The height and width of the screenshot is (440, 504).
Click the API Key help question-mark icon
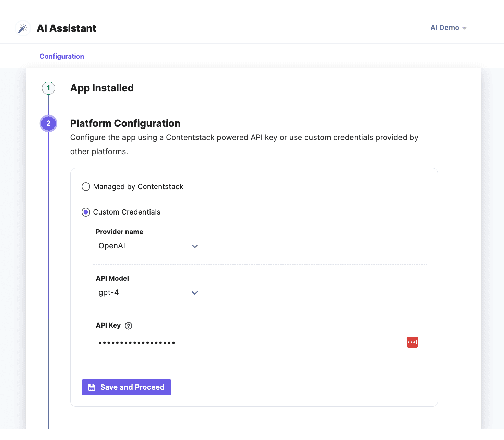coord(129,326)
